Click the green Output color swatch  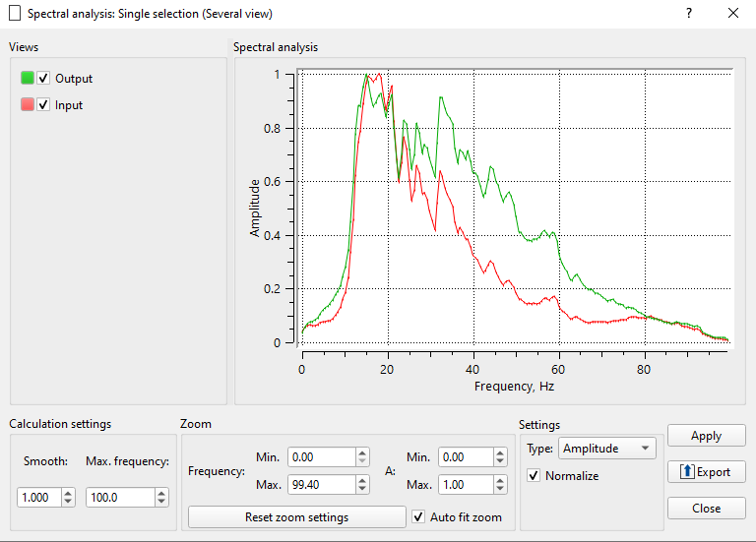[x=28, y=78]
